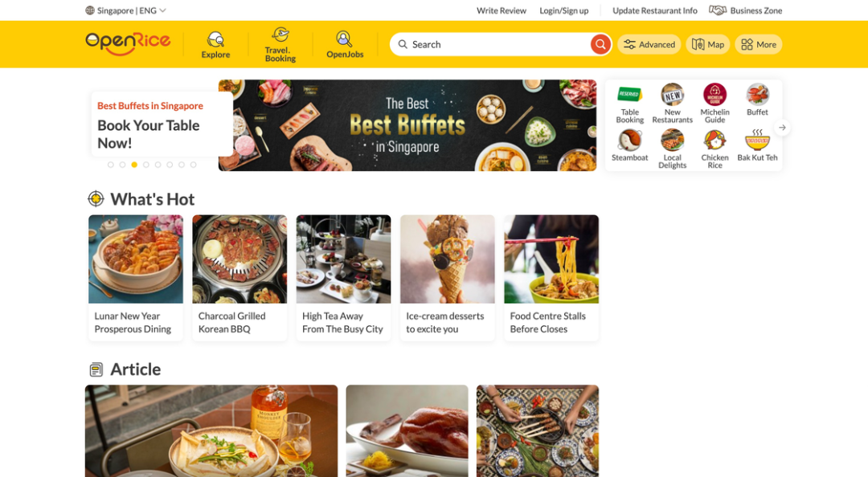Open the Buffet category icon
Viewport: 868px width, 477px height.
tap(757, 95)
